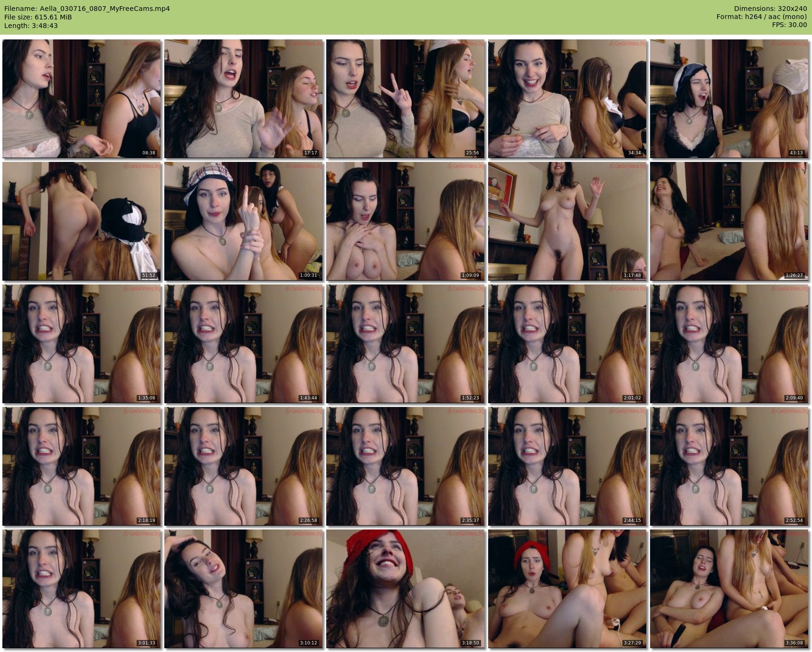Click the frame at 1:43:44
Screen dimensions: 812x652
(x=244, y=344)
